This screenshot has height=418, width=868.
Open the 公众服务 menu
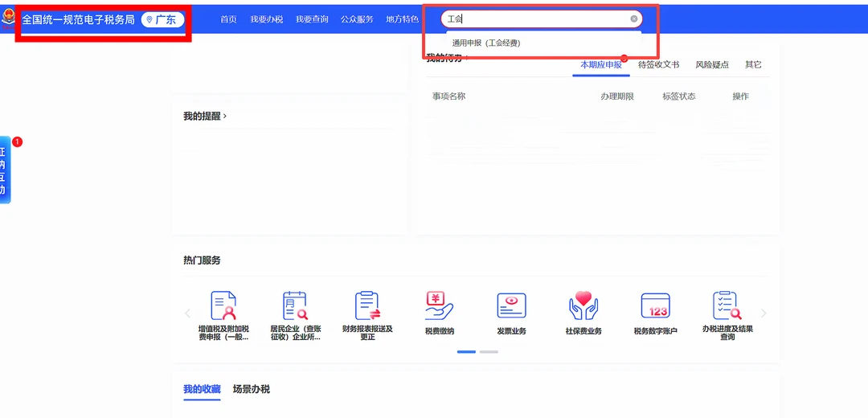pos(357,19)
